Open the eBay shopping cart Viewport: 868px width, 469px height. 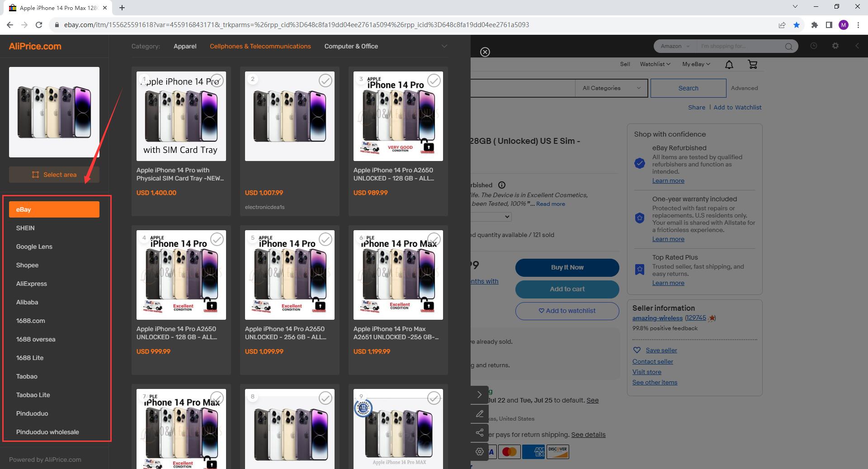pyautogui.click(x=753, y=64)
